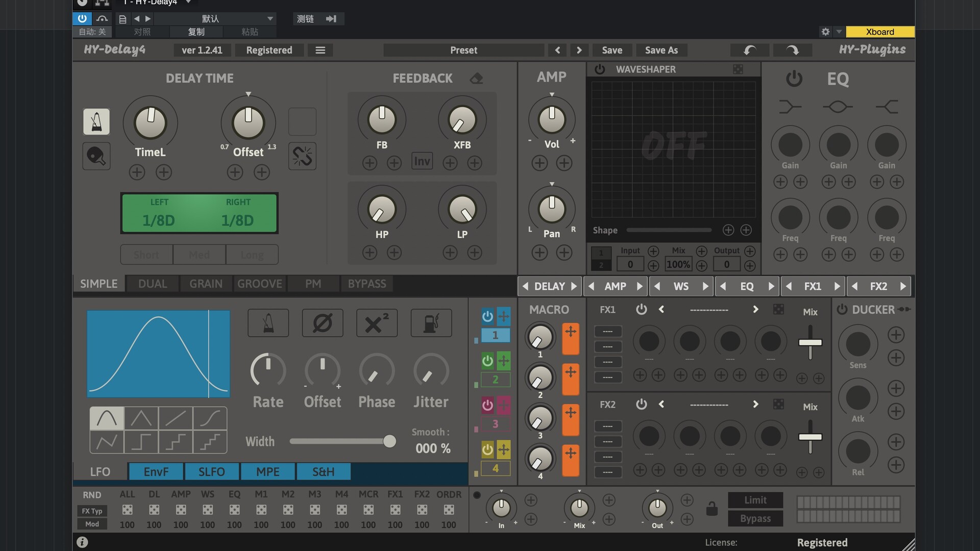980x551 pixels.
Task: Select the fuel pump icon in the LFO section
Action: (x=431, y=323)
